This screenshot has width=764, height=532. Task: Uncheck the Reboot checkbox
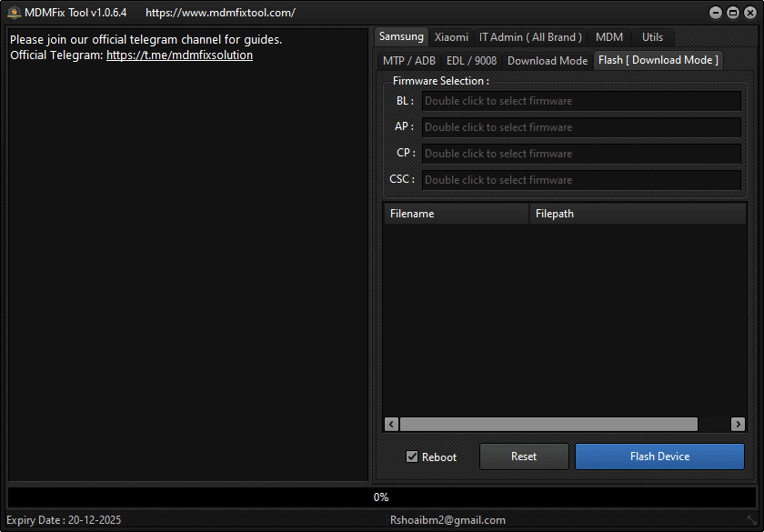tap(412, 457)
